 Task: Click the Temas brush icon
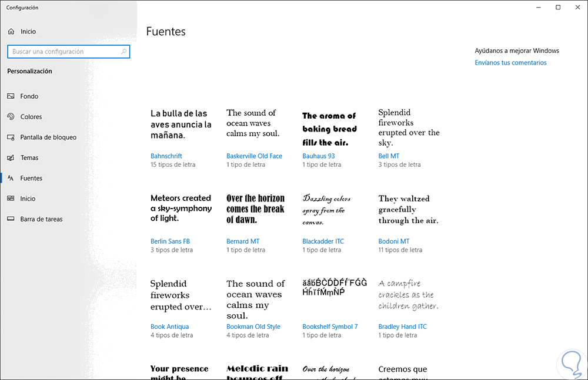pos(11,158)
